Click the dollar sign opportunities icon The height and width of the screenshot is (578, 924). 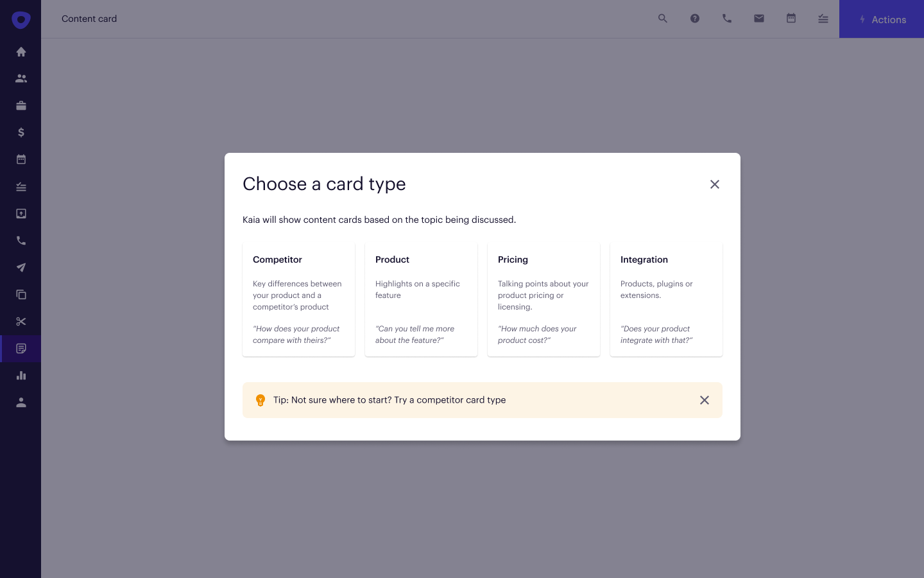tap(21, 132)
